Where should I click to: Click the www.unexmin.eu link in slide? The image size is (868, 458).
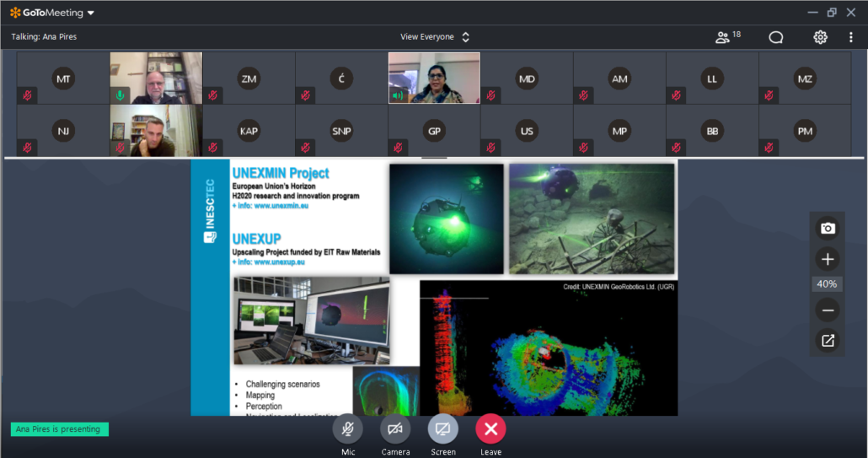281,206
